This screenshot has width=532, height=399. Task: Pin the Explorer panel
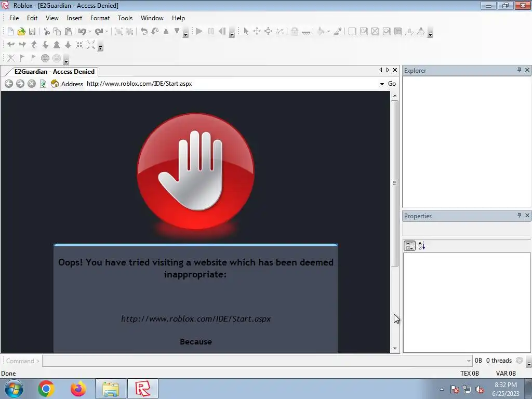point(519,70)
